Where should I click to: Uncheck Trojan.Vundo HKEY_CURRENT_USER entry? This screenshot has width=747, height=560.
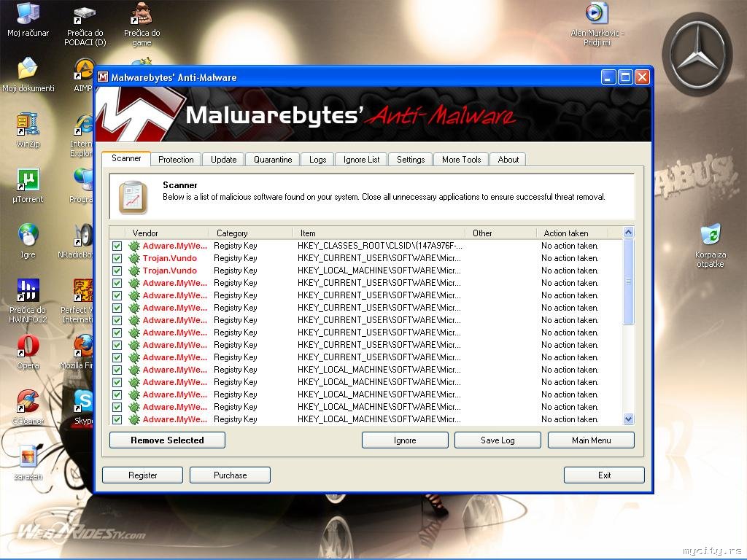point(117,258)
